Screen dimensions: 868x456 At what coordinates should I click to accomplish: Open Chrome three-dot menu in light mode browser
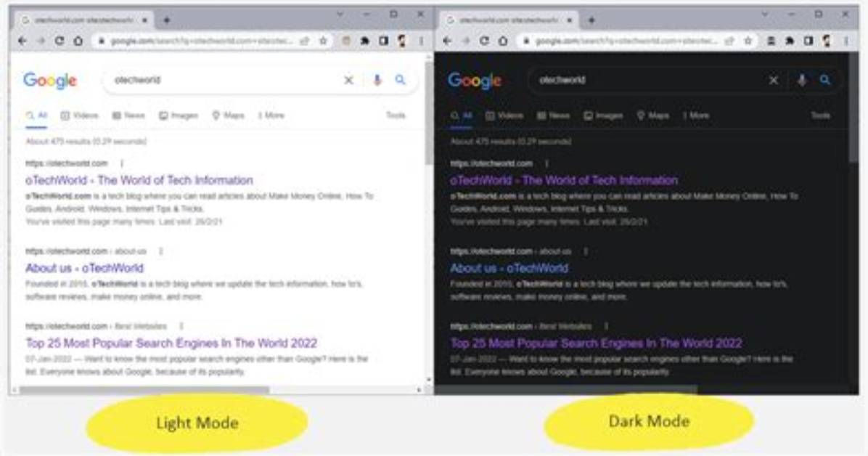(x=421, y=41)
